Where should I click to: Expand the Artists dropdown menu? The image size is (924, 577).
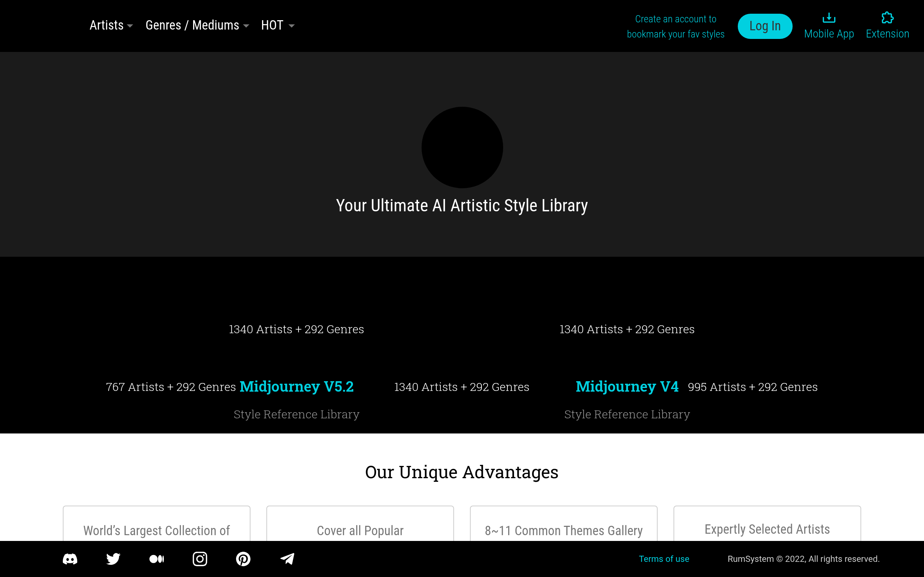(x=111, y=25)
